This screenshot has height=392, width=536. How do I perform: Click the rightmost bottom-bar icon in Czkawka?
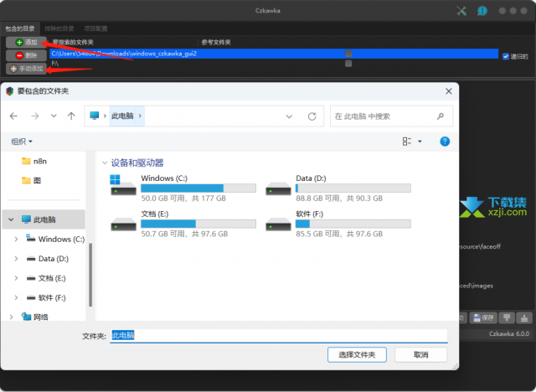(x=524, y=317)
